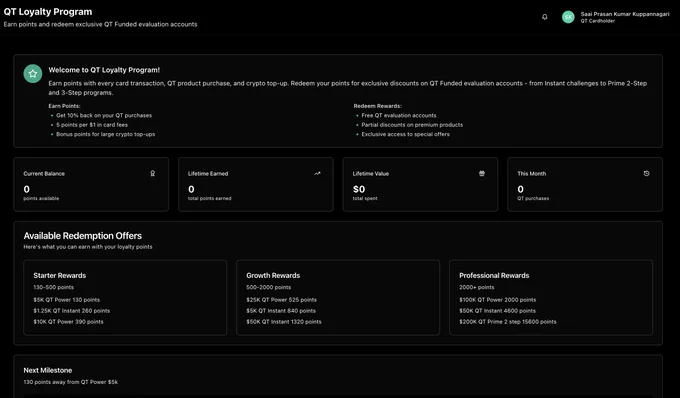
Task: Click '130-500 points' range text
Action: (x=53, y=287)
